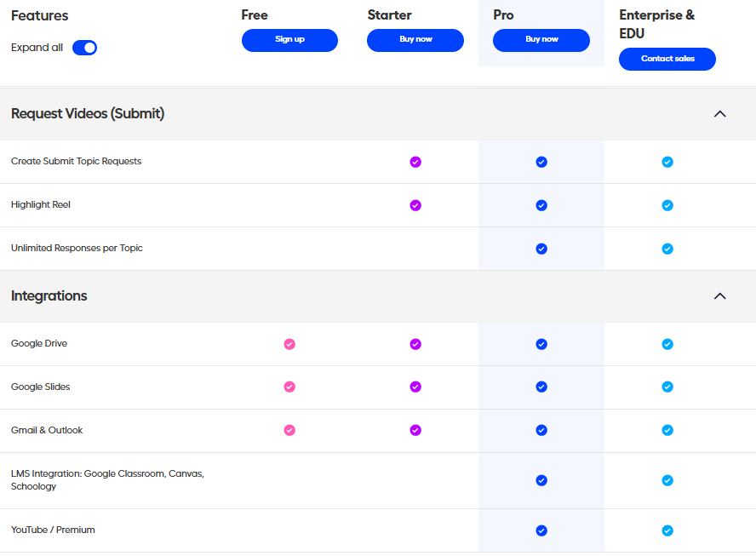Image resolution: width=756 pixels, height=556 pixels.
Task: Toggle the Expand all switch off
Action: [84, 48]
